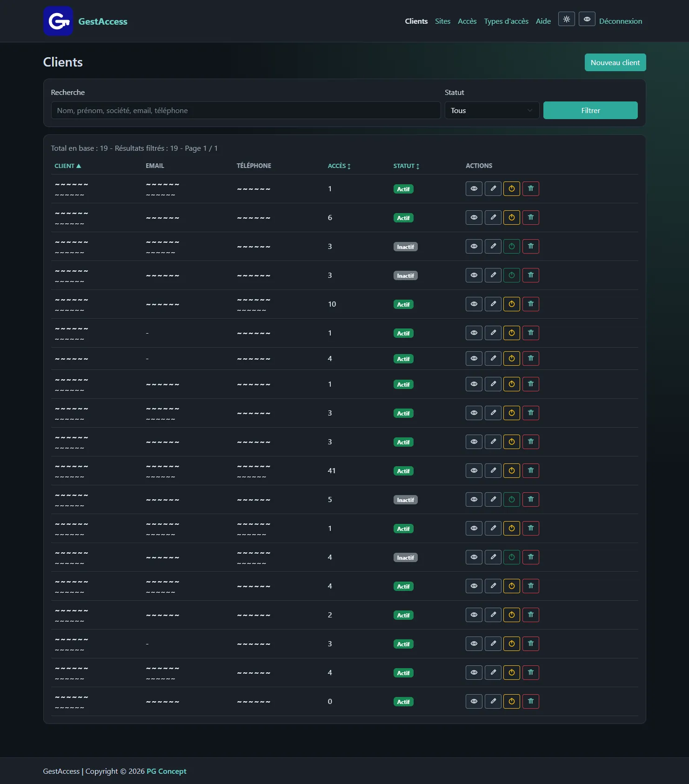Delete the inactive client with 4 accès
This screenshot has width=689, height=784.
pos(531,557)
